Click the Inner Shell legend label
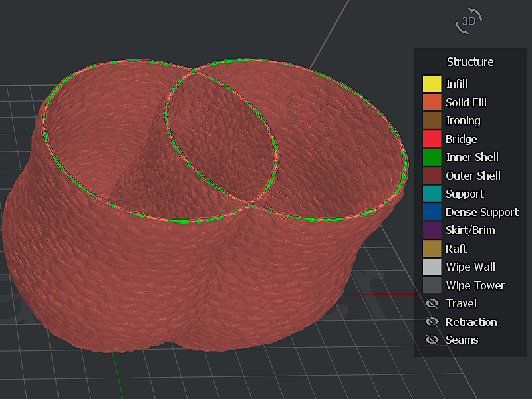The height and width of the screenshot is (399, 532). (x=472, y=157)
